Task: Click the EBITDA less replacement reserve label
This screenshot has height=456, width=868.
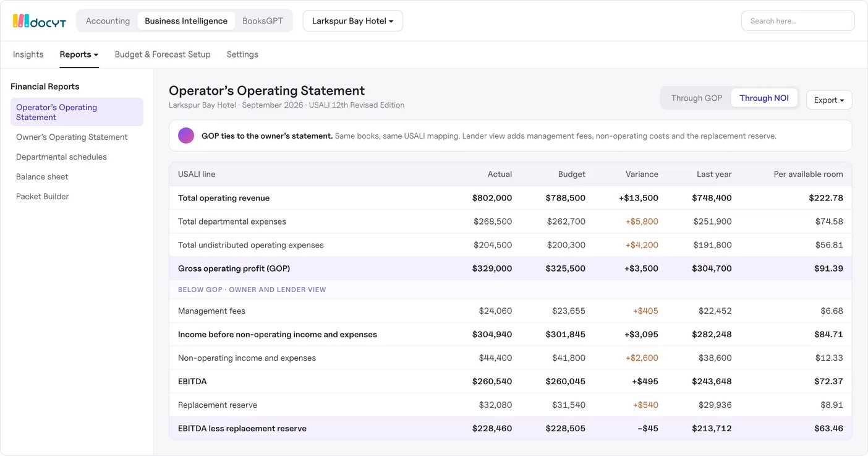Action: coord(242,429)
